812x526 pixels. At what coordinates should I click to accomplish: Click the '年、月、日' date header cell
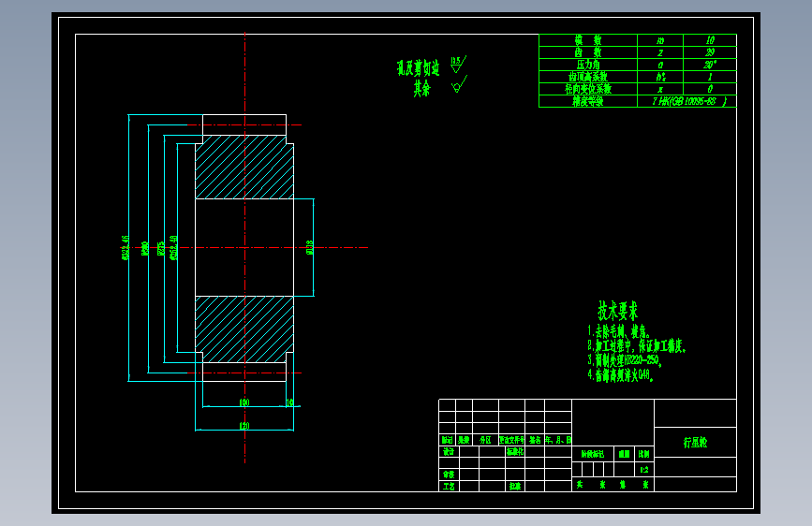point(558,440)
